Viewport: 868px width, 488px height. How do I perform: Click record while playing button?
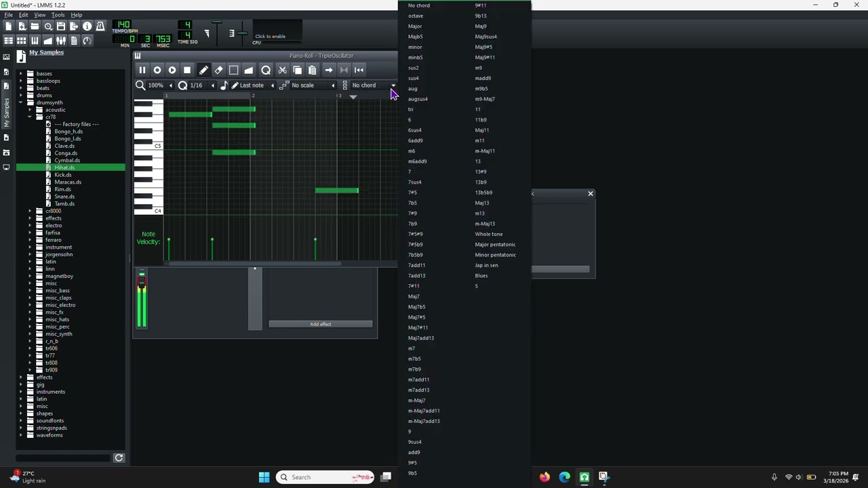(172, 70)
